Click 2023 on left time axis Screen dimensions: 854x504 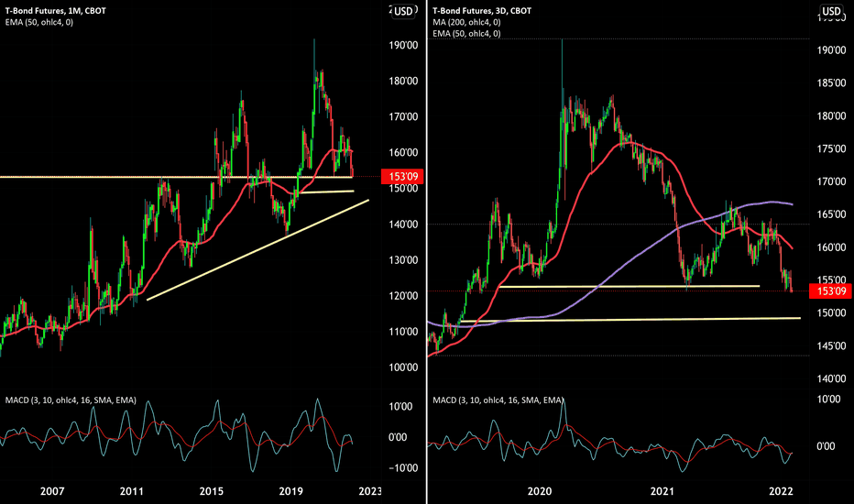coord(370,491)
